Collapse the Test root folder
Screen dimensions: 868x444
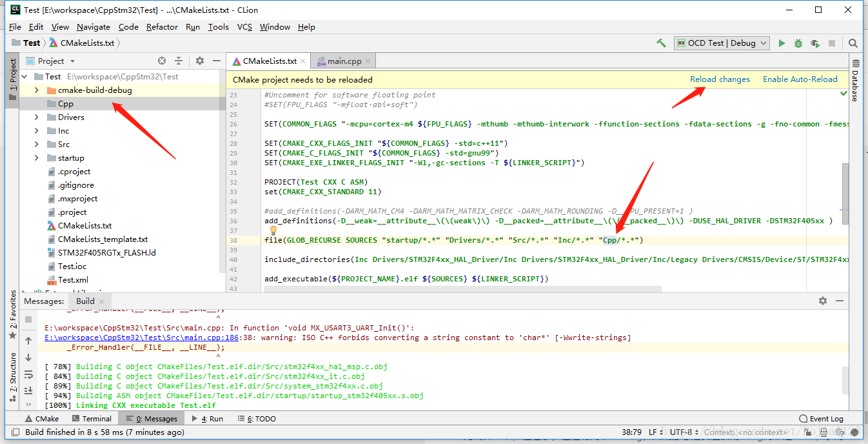click(x=25, y=77)
